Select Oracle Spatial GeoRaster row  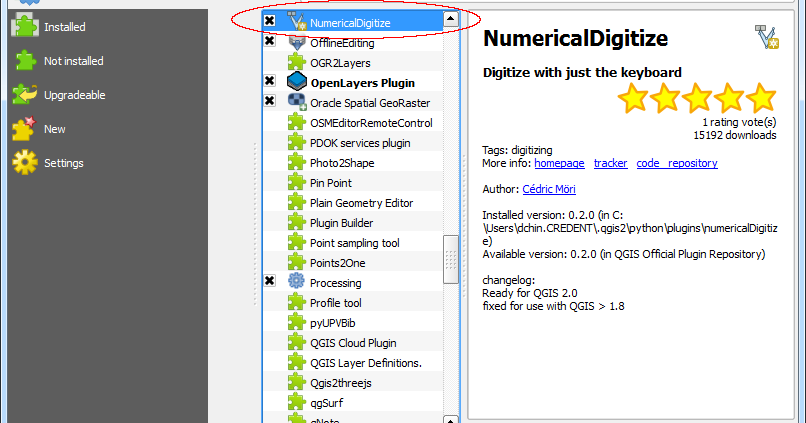pos(353,103)
